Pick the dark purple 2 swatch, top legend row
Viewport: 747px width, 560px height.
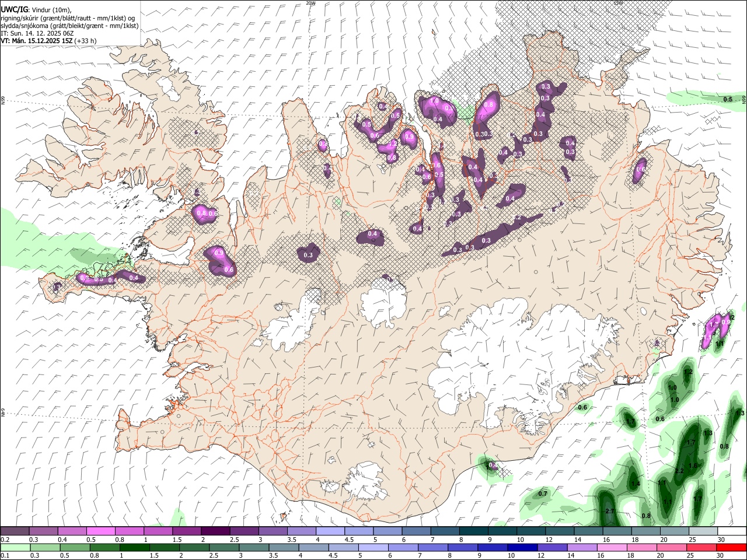tap(215, 531)
